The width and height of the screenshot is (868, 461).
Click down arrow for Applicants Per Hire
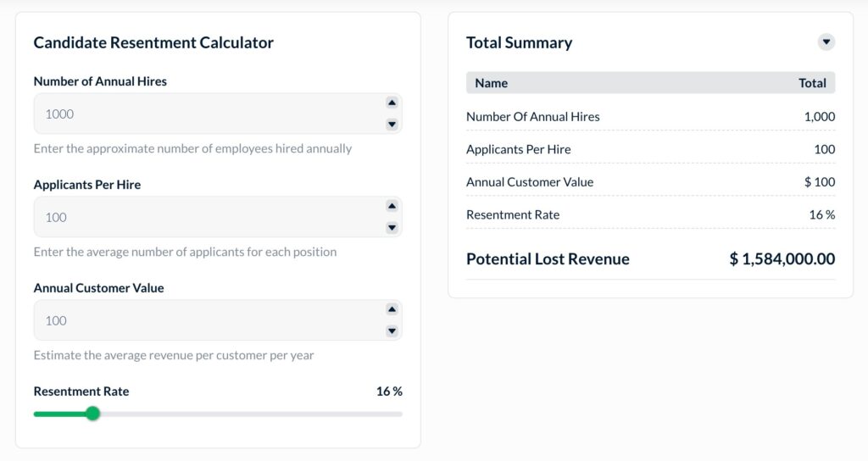coord(392,228)
